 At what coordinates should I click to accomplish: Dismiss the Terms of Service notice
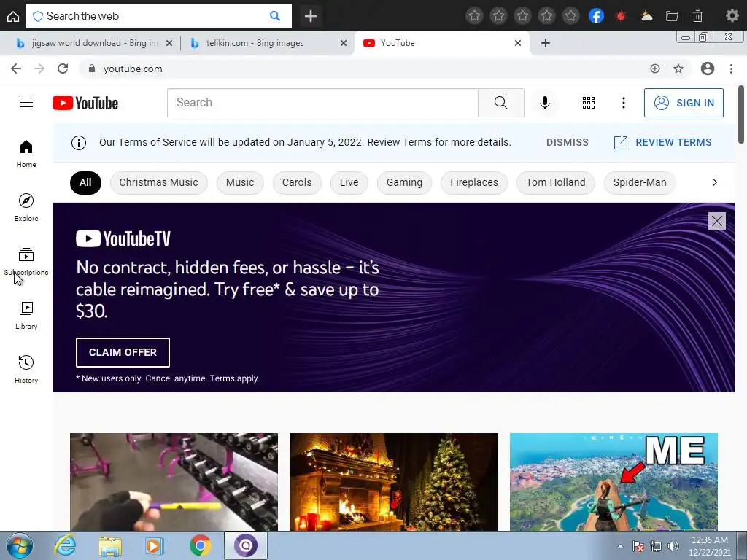coord(567,142)
